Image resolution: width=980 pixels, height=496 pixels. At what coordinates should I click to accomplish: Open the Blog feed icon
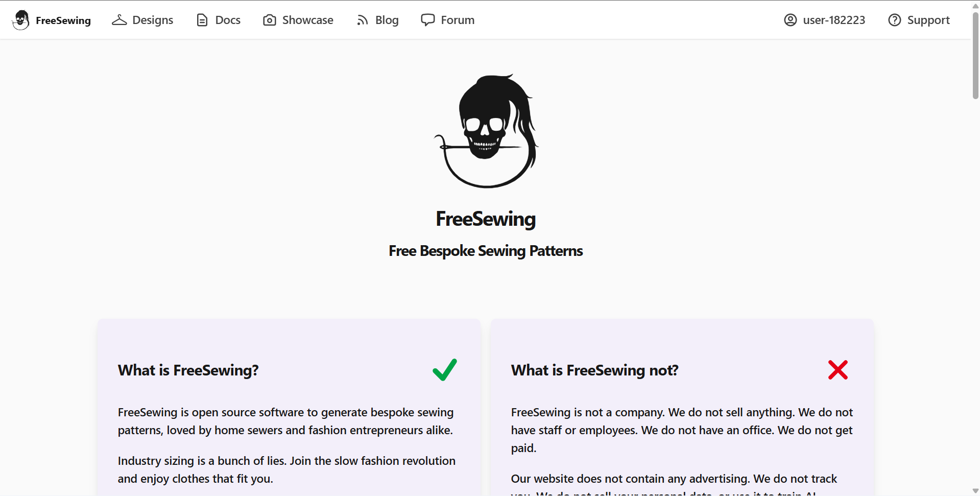click(362, 19)
